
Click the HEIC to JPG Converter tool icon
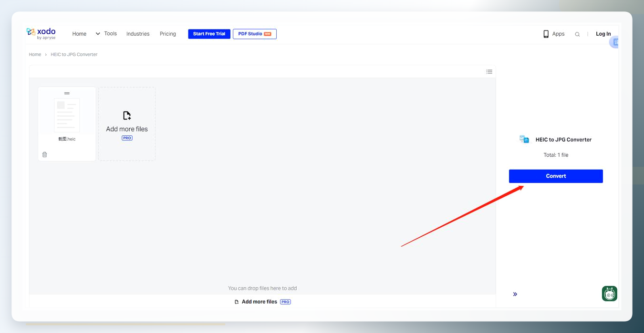point(524,139)
